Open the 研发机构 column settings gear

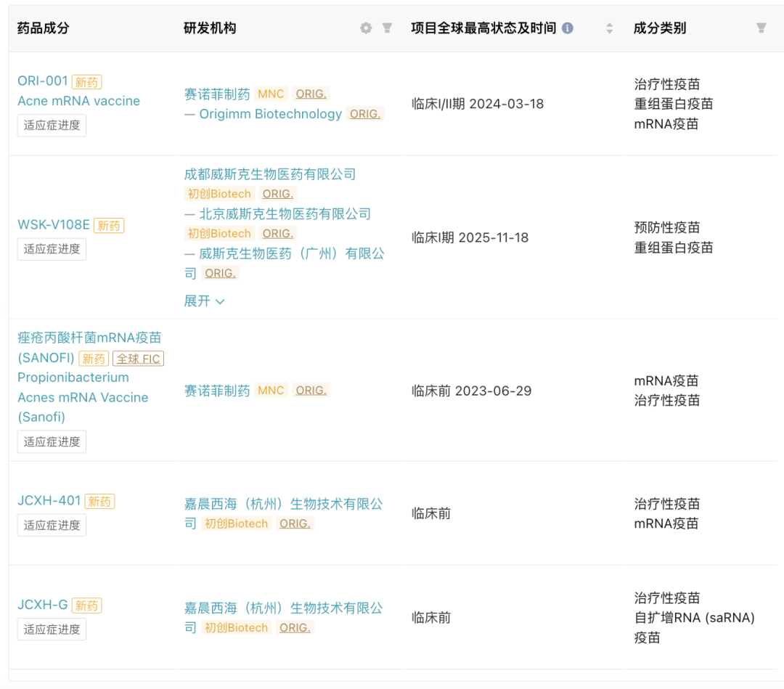point(366,28)
